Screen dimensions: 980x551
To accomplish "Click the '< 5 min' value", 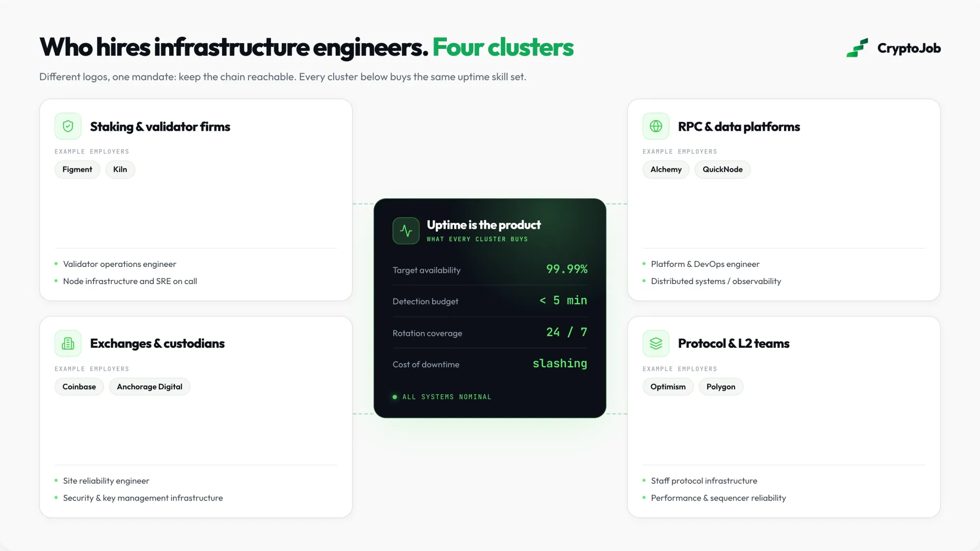I will click(x=563, y=300).
